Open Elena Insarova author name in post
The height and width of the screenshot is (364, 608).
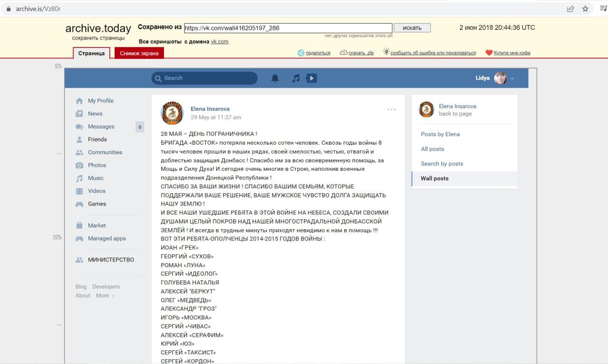tap(210, 109)
